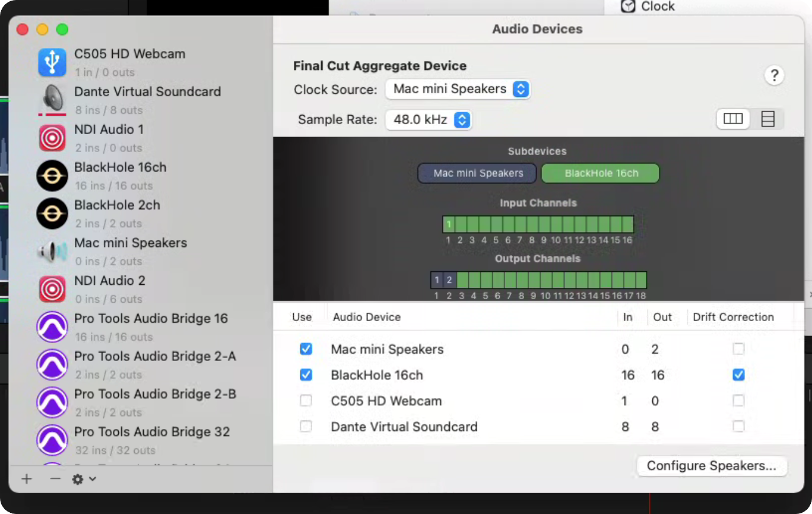This screenshot has height=514, width=812.
Task: Click the Out column header
Action: [x=662, y=317]
